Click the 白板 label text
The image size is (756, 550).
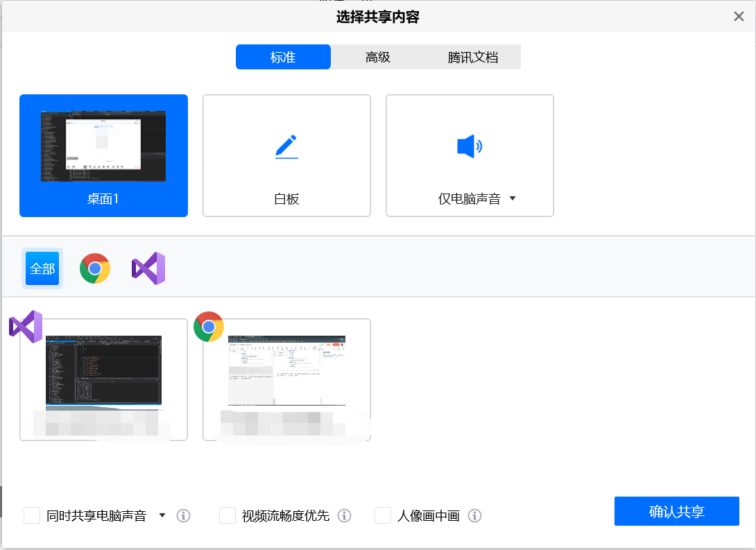point(286,198)
